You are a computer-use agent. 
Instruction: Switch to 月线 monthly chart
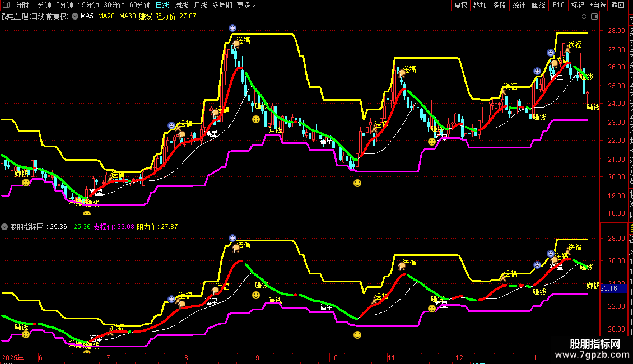pos(200,5)
